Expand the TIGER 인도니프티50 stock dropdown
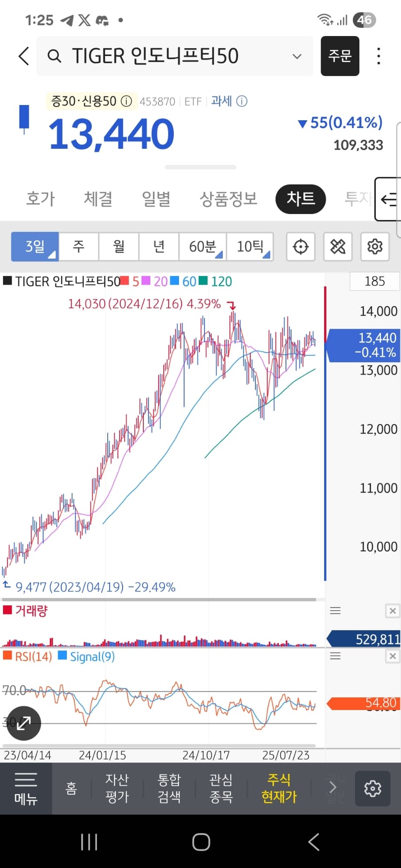401x868 pixels. [297, 56]
